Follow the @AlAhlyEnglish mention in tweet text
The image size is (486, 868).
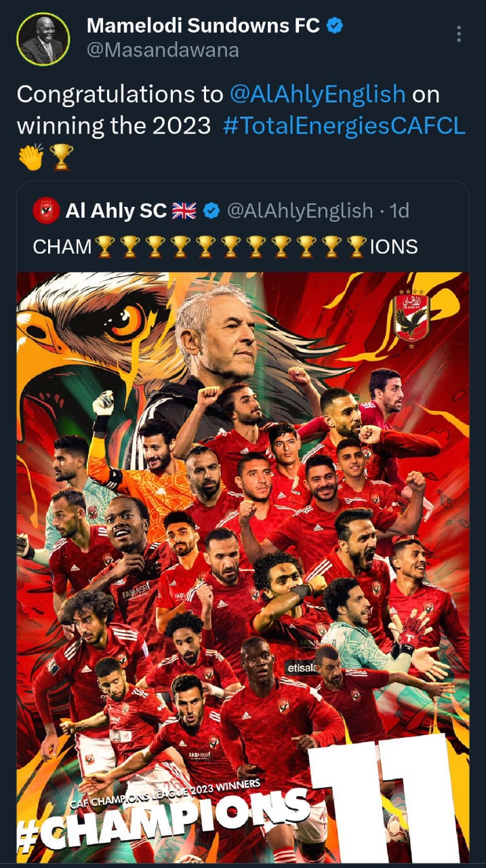[318, 95]
